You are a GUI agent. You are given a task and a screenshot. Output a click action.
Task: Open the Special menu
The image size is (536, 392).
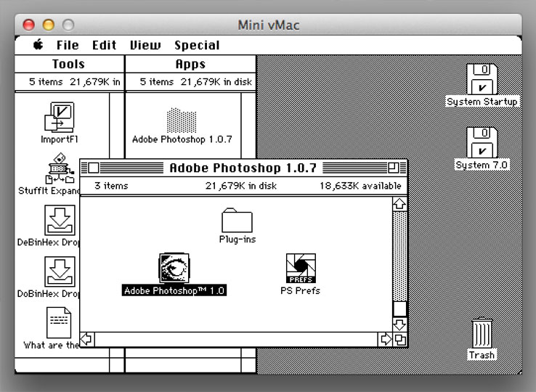[x=197, y=45]
